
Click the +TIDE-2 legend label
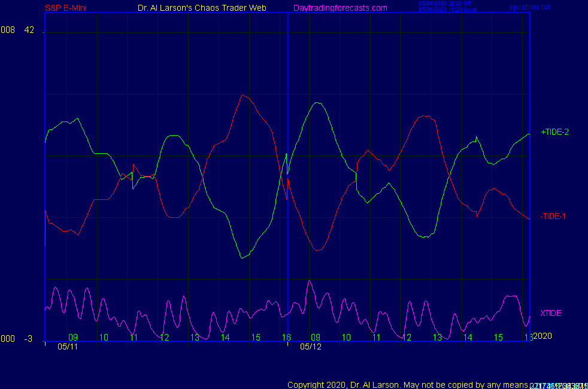point(554,132)
